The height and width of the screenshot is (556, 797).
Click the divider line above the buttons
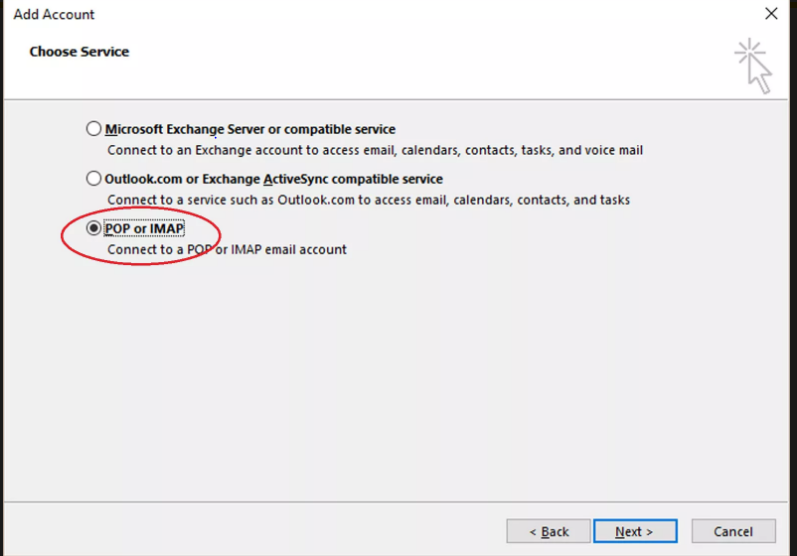(x=395, y=502)
